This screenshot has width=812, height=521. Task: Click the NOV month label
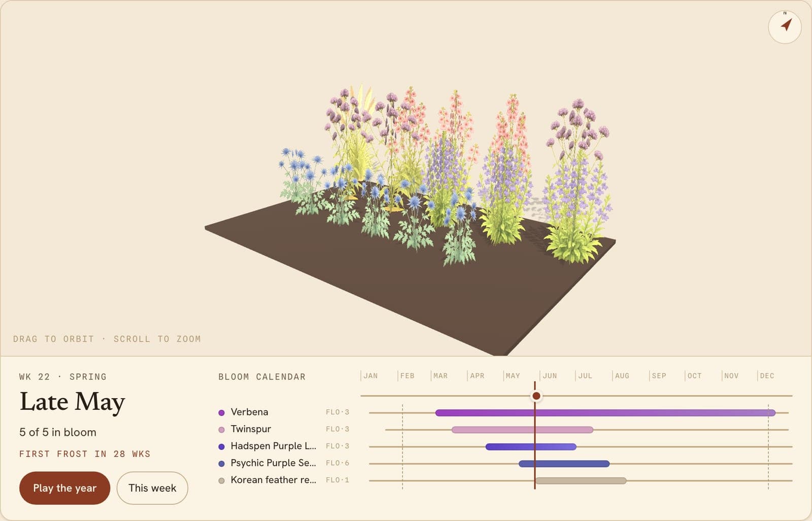(731, 376)
